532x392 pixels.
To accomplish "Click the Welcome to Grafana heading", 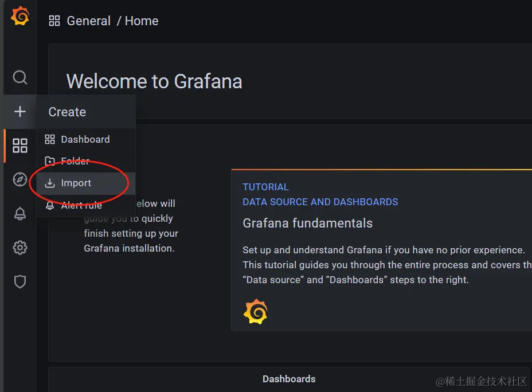I will [x=154, y=81].
